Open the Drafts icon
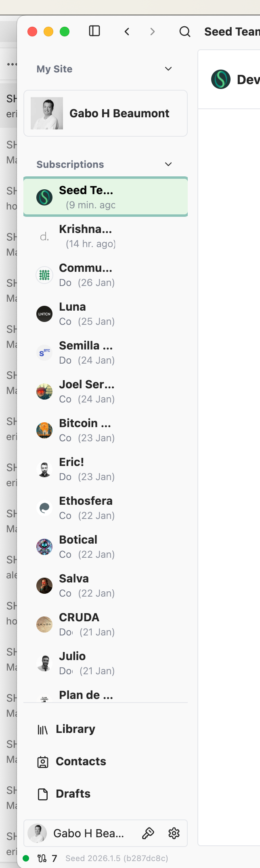 pos(43,794)
